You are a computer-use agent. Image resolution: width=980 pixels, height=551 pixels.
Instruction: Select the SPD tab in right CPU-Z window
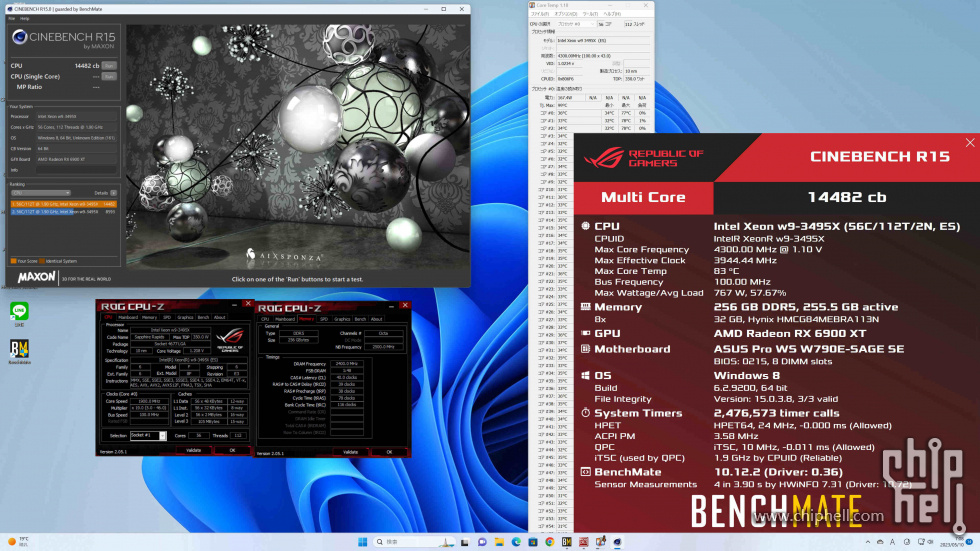point(324,319)
